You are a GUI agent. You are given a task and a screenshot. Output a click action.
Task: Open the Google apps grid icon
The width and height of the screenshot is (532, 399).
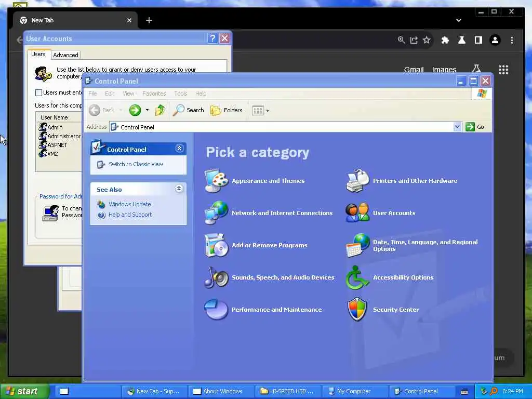click(503, 70)
